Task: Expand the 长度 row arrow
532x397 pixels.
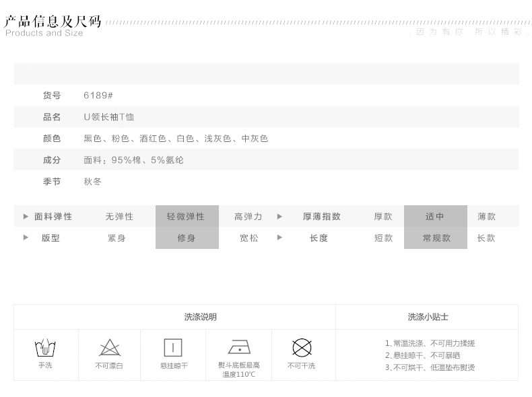Action: [279, 238]
